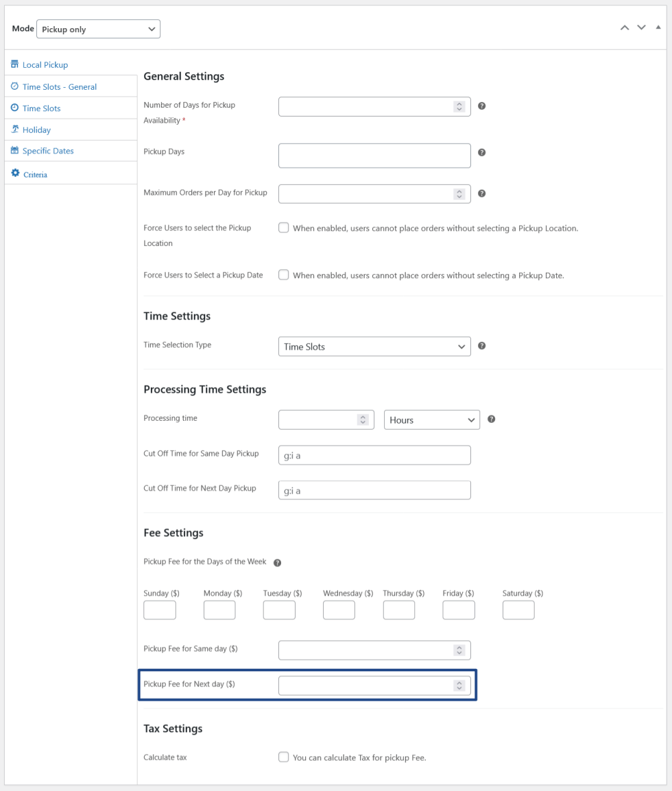
Task: Open the Mode dropdown set to Pickup only
Action: 98,29
